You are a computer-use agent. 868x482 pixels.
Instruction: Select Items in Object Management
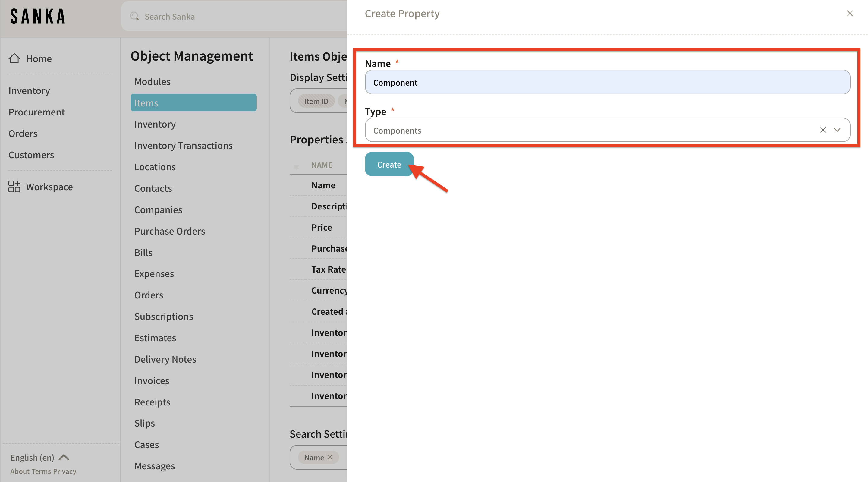pos(193,103)
